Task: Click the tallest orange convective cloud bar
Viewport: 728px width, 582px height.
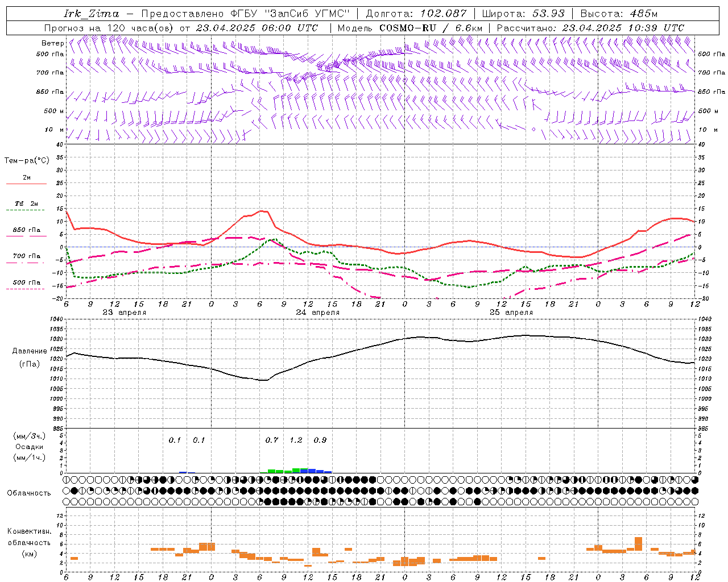Action: click(638, 544)
